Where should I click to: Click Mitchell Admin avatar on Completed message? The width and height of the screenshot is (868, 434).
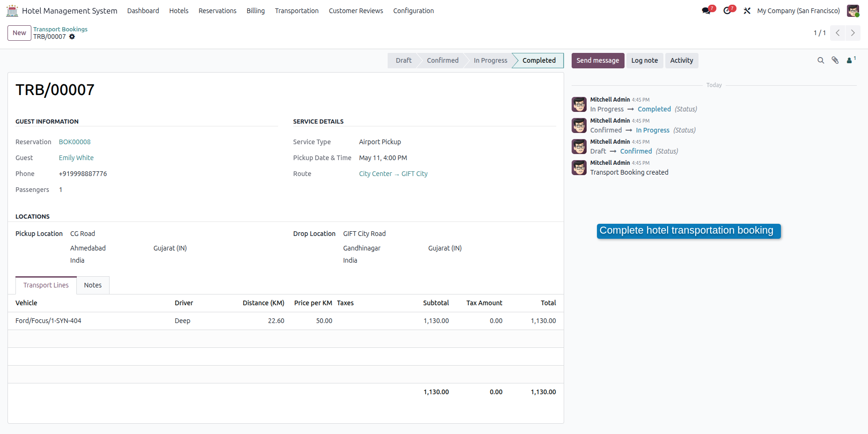tap(579, 104)
